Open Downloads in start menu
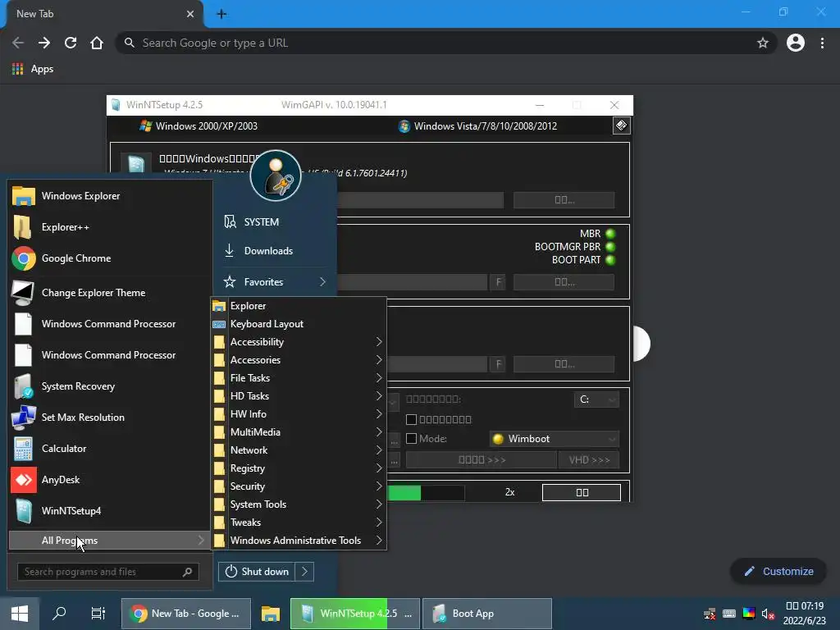The image size is (840, 630). pos(275,251)
